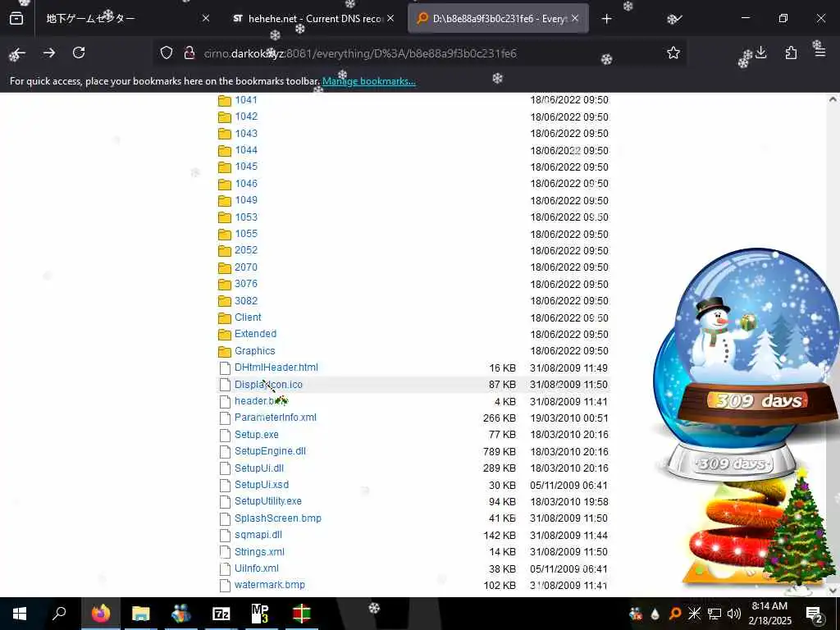Open the Downloads panel icon

[760, 52]
